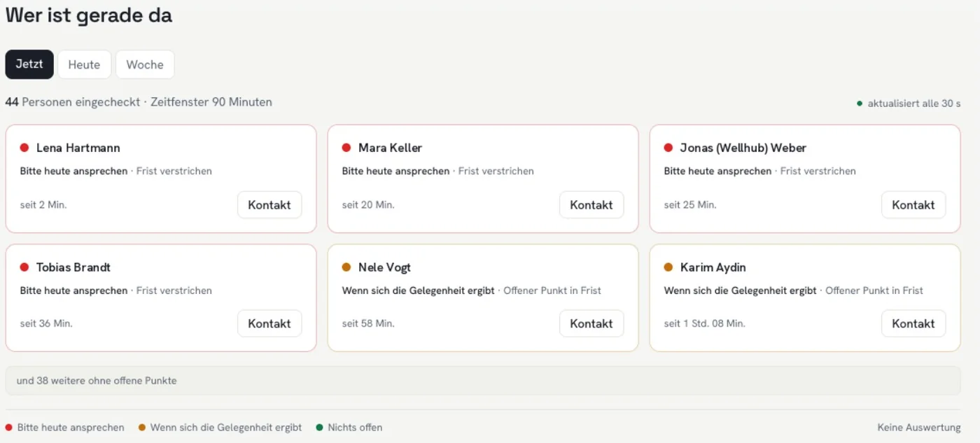Click the red legend dot 'Bitte heute ansprechen'
This screenshot has width=980, height=443.
[9, 428]
